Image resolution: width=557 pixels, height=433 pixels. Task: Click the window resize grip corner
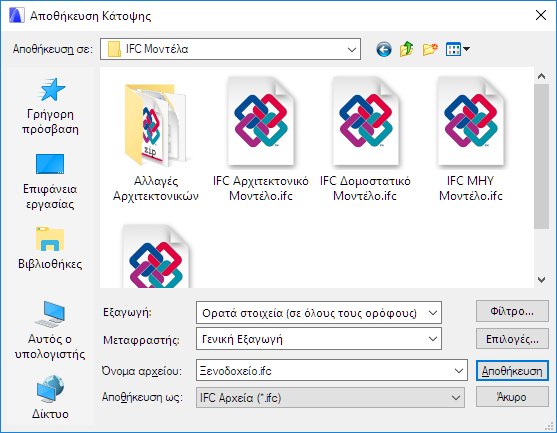[550, 426]
